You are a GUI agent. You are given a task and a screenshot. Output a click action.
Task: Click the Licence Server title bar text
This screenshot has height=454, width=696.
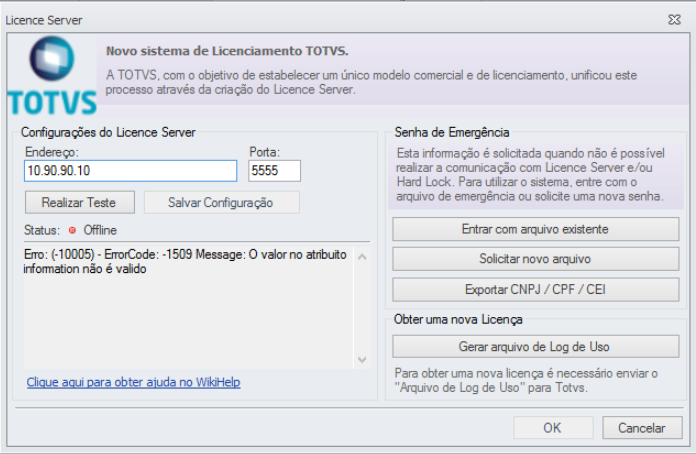pyautogui.click(x=44, y=20)
